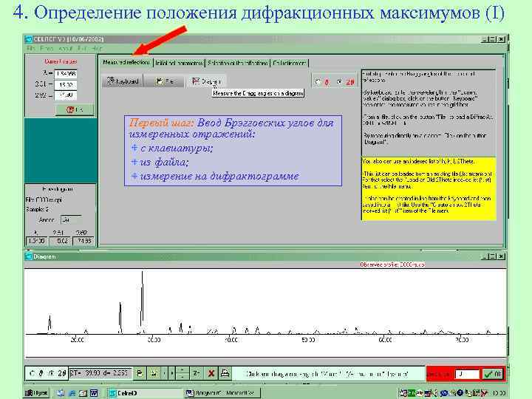This screenshot has width=532, height=399.
Task: Click the 2θ2 upper limit field
Action: coord(66,95)
